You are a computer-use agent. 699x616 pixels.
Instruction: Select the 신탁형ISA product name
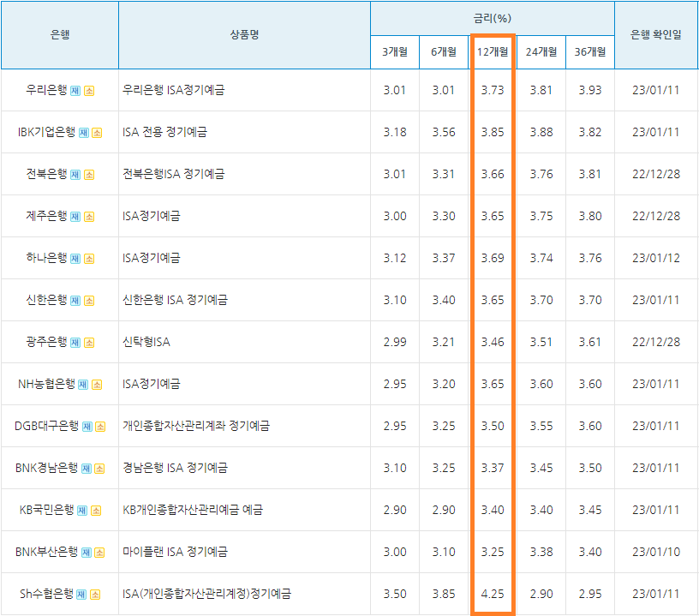point(146,342)
